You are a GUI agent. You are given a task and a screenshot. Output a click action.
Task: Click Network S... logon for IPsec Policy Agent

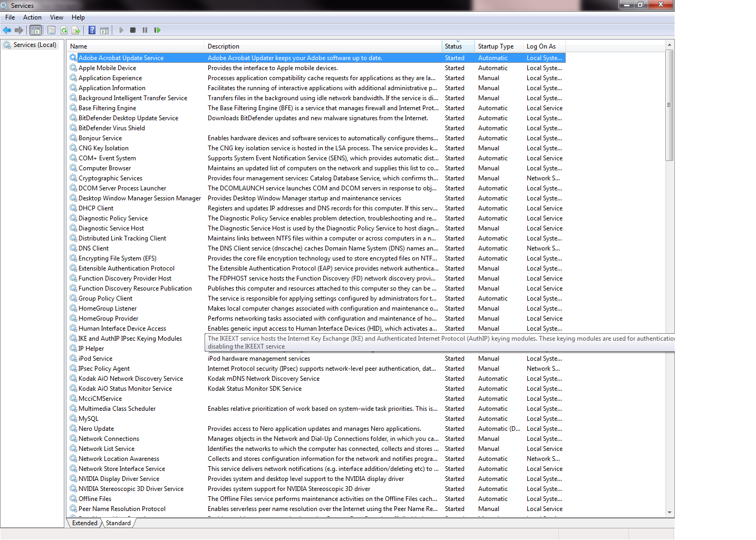[x=543, y=369]
